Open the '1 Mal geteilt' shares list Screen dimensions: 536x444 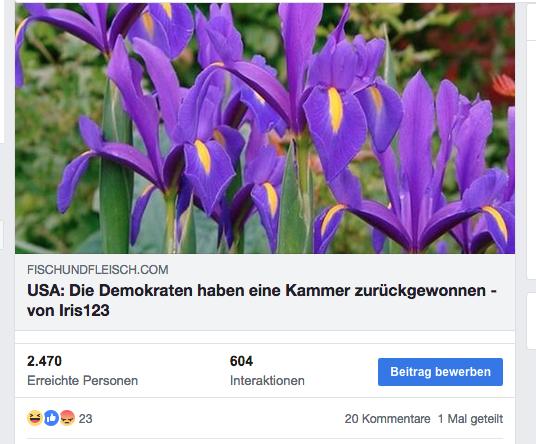470,419
